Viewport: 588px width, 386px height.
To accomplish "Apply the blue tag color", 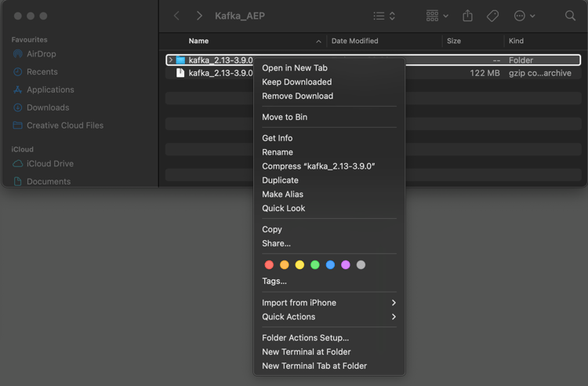I will pyautogui.click(x=330, y=265).
